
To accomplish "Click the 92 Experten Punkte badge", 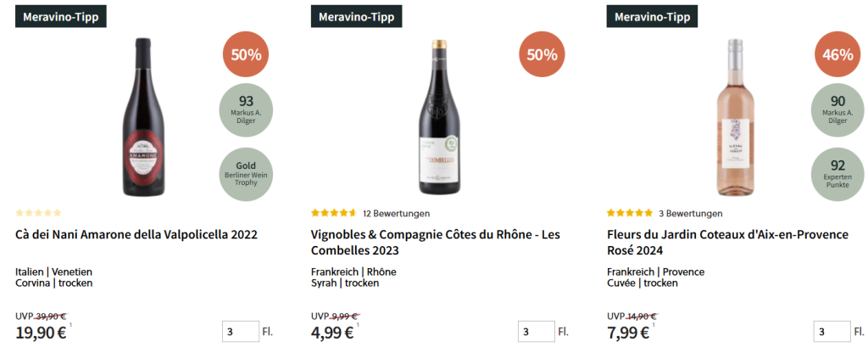I will pos(837,174).
